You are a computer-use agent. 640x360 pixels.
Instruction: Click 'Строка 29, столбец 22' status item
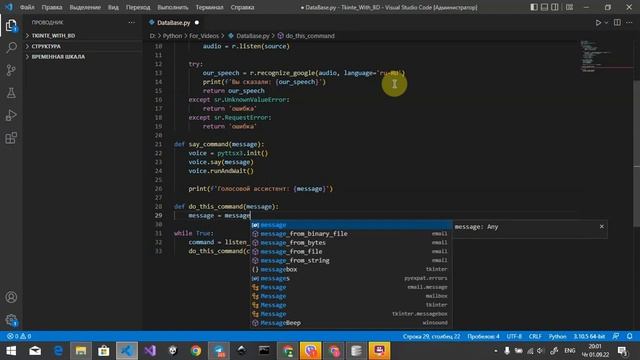431,336
